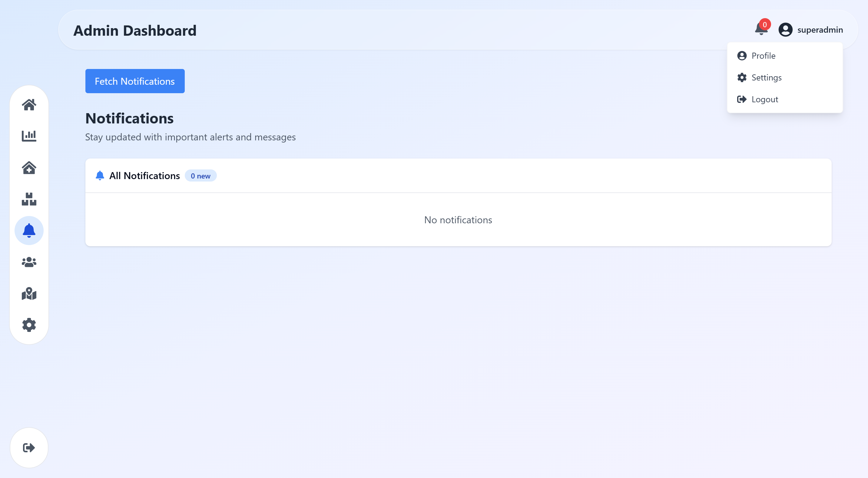Image resolution: width=868 pixels, height=478 pixels.
Task: Open the Home page from sidebar
Action: [x=29, y=105]
